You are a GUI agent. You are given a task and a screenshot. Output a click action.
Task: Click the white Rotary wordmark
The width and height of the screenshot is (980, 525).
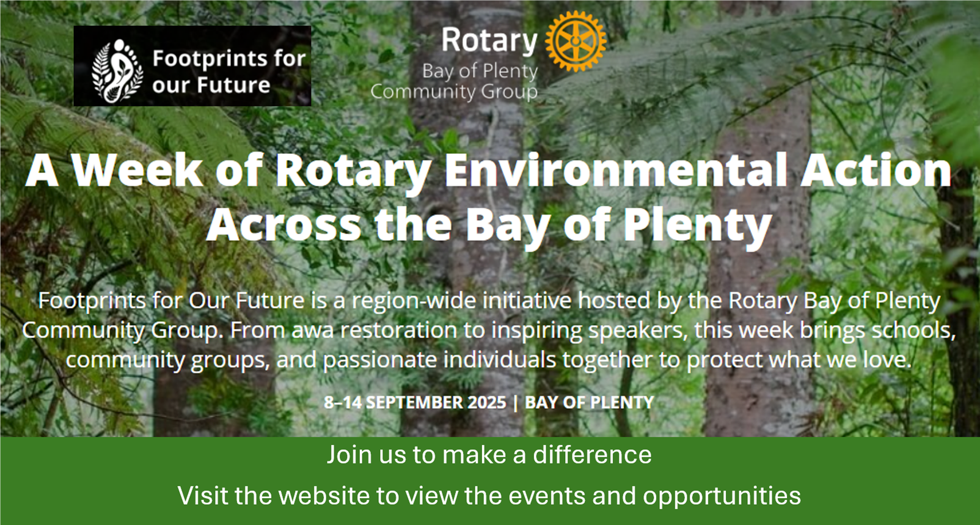[489, 40]
